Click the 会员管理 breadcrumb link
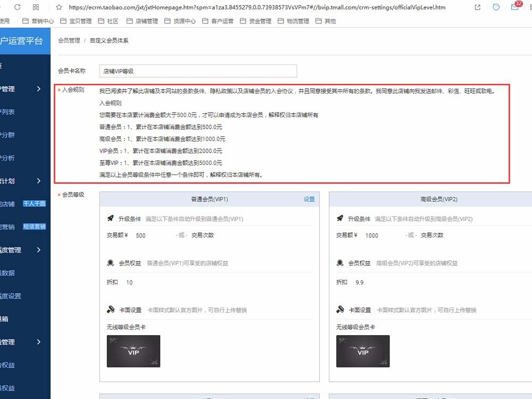532x399 pixels. pos(69,41)
